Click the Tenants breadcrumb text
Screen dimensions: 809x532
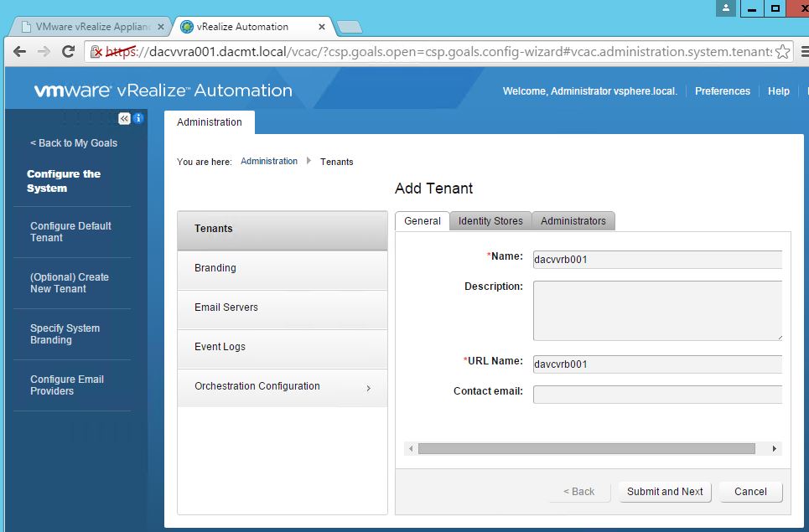(336, 162)
